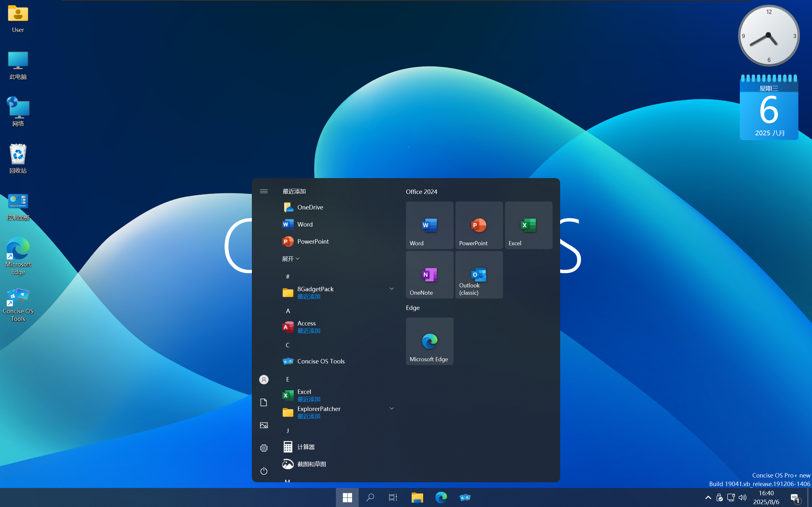Open the Settings gear in Start sidebar

264,448
